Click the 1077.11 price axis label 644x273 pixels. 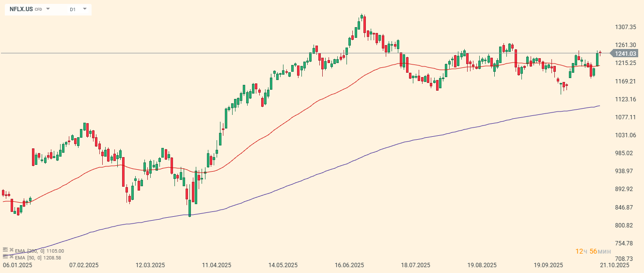[626, 117]
